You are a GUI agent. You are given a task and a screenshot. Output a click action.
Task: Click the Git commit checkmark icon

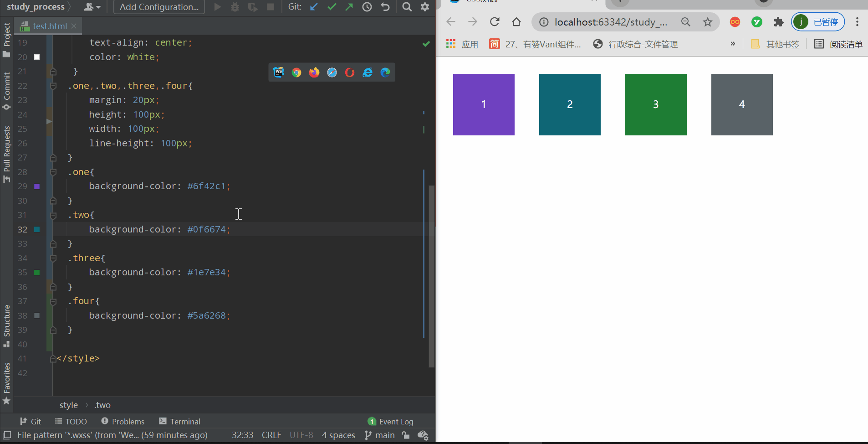pos(332,7)
